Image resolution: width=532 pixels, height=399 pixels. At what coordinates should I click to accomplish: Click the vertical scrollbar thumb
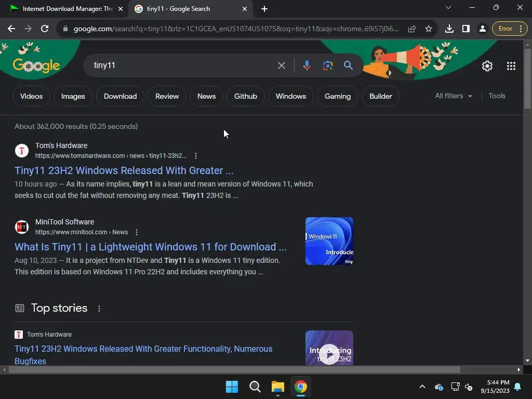[x=527, y=79]
